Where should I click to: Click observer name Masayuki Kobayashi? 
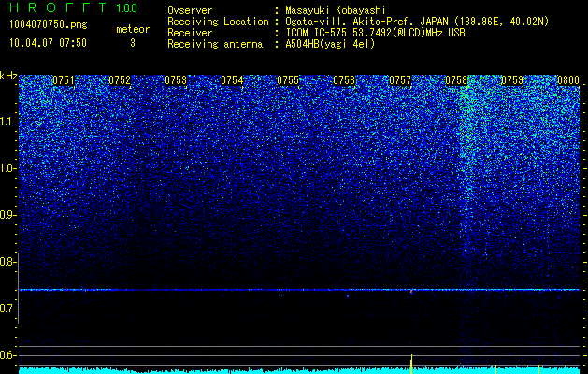[335, 10]
